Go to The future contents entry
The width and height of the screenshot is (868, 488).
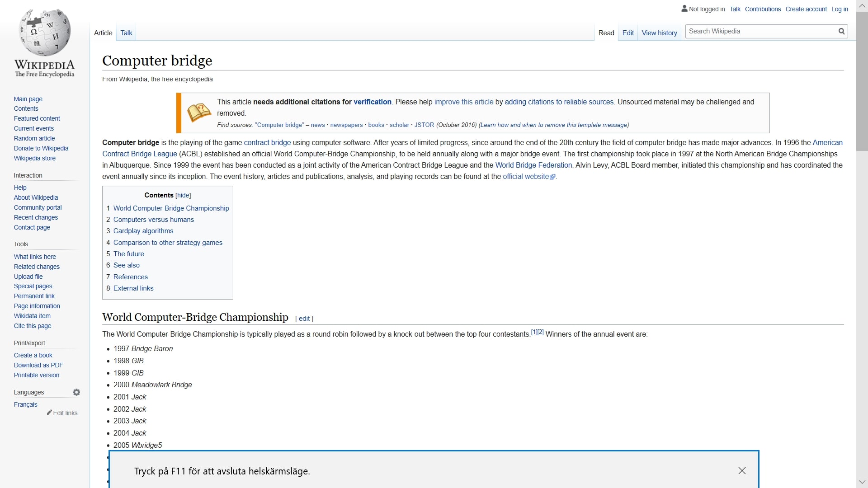point(129,254)
